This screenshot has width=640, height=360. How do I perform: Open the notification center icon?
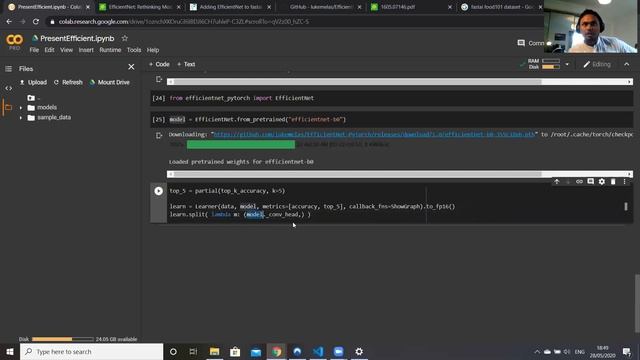coord(627,351)
